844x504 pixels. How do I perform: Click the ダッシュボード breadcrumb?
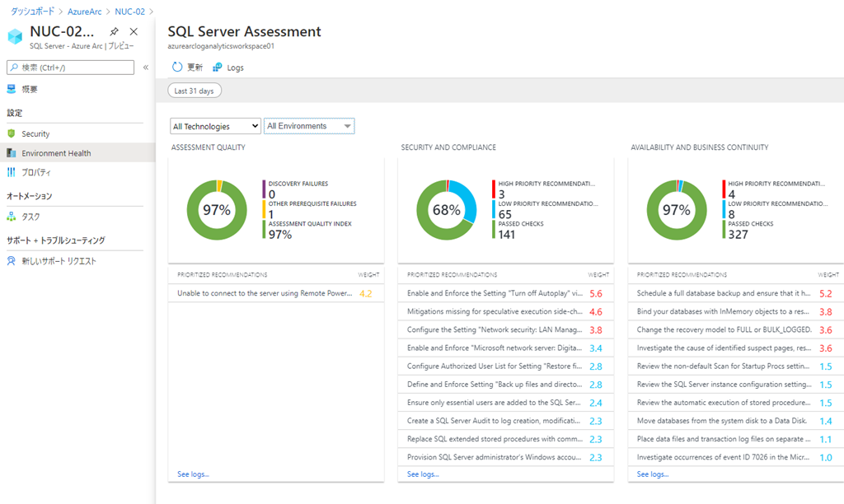(33, 12)
